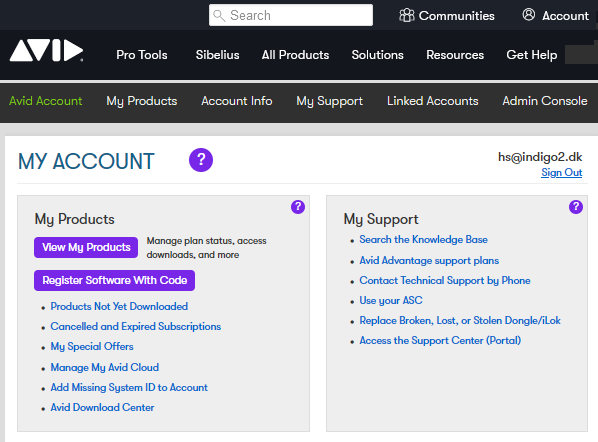
Task: Click the Avid logo
Action: tap(47, 50)
